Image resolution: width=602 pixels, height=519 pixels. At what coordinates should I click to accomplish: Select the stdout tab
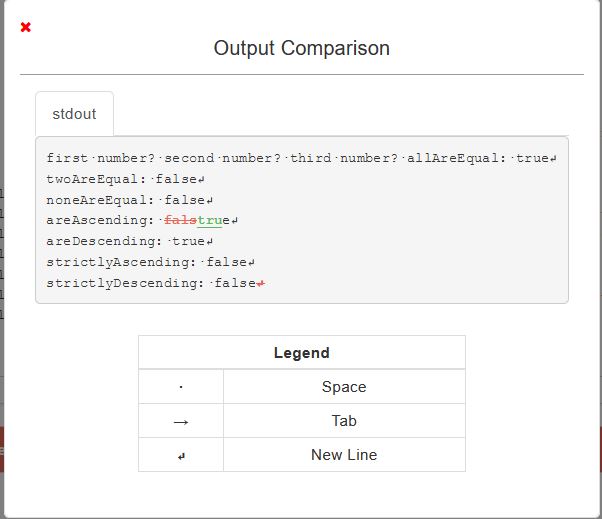pyautogui.click(x=74, y=114)
